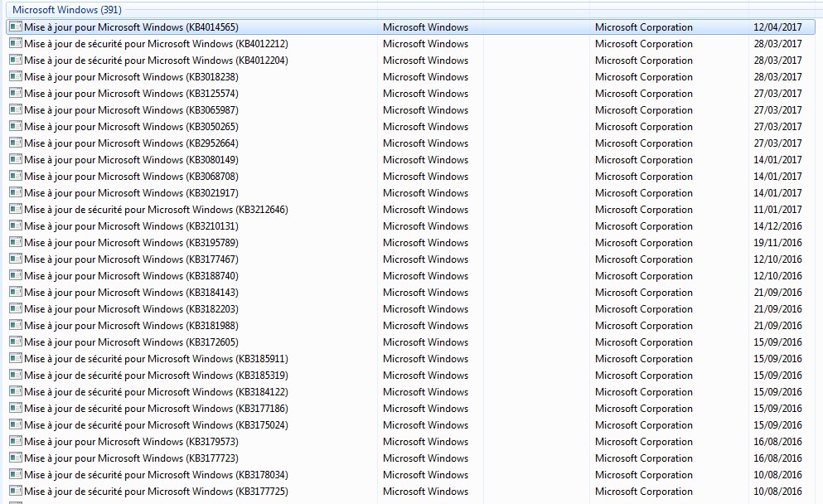The height and width of the screenshot is (504, 823).
Task: Click the icon next to update KB3184143
Action: pos(17,292)
